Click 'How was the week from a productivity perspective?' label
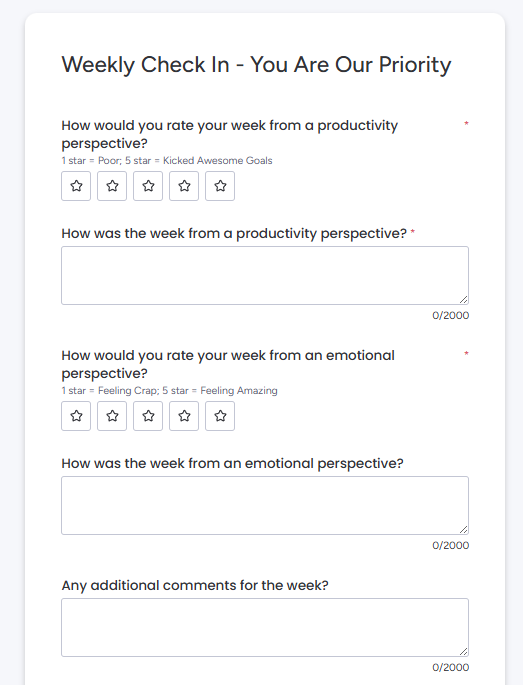The image size is (523, 685). pos(234,234)
